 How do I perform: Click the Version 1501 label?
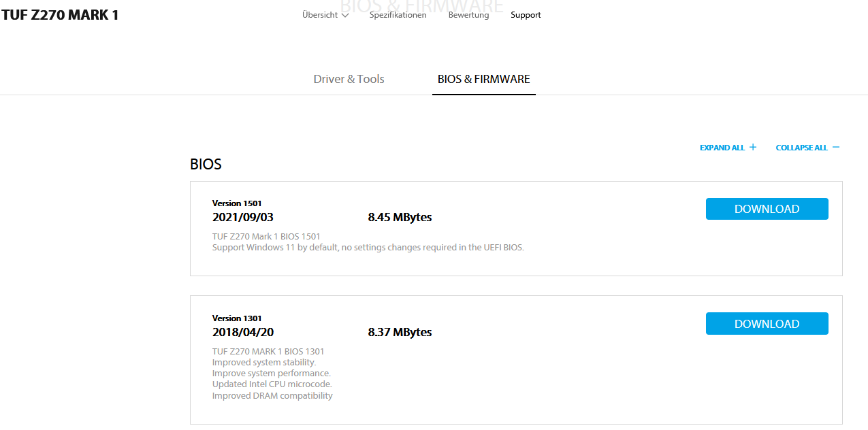237,203
